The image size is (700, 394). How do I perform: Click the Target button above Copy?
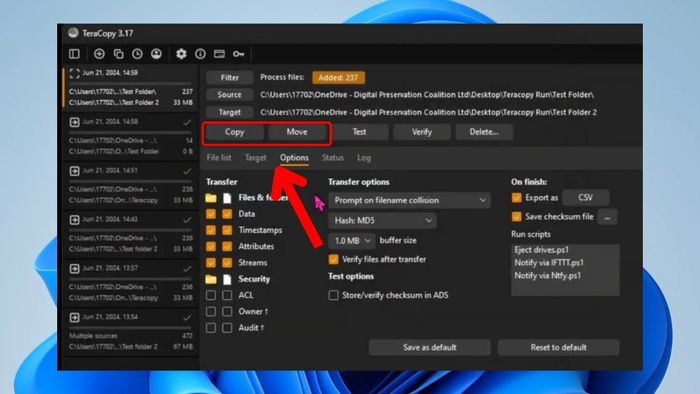(229, 112)
